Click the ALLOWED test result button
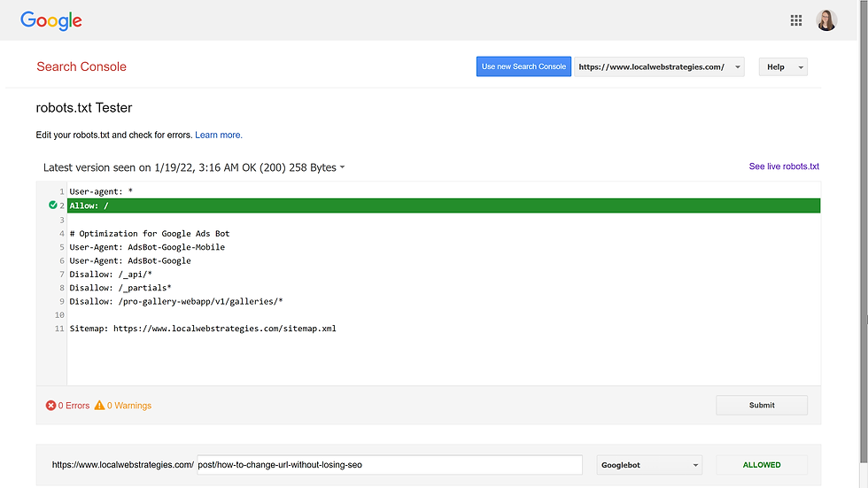The image size is (868, 488). (762, 465)
